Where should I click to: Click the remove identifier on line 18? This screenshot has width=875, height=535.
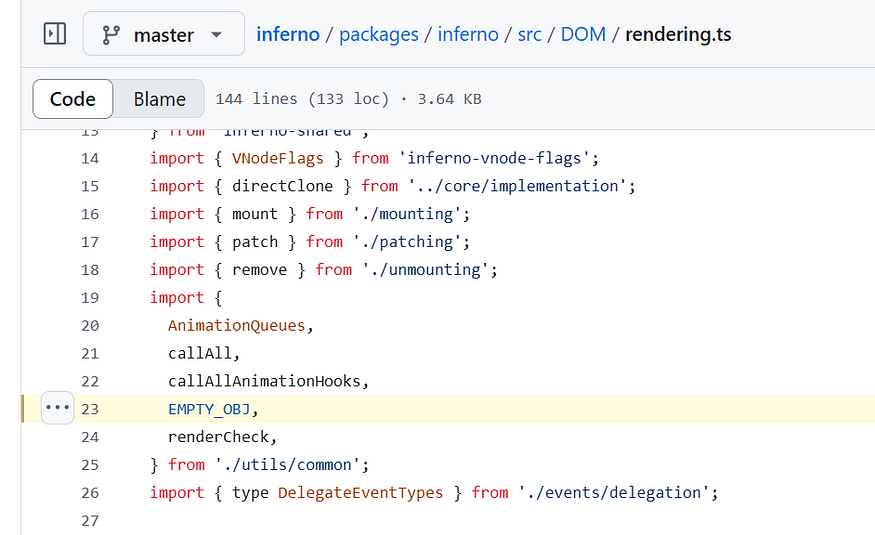coord(259,270)
